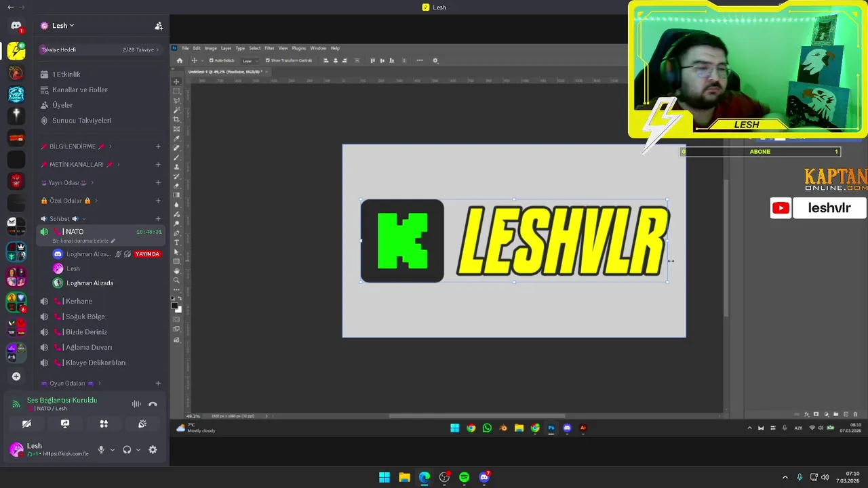Toggle Show Transform Controls checkbox

pyautogui.click(x=267, y=60)
